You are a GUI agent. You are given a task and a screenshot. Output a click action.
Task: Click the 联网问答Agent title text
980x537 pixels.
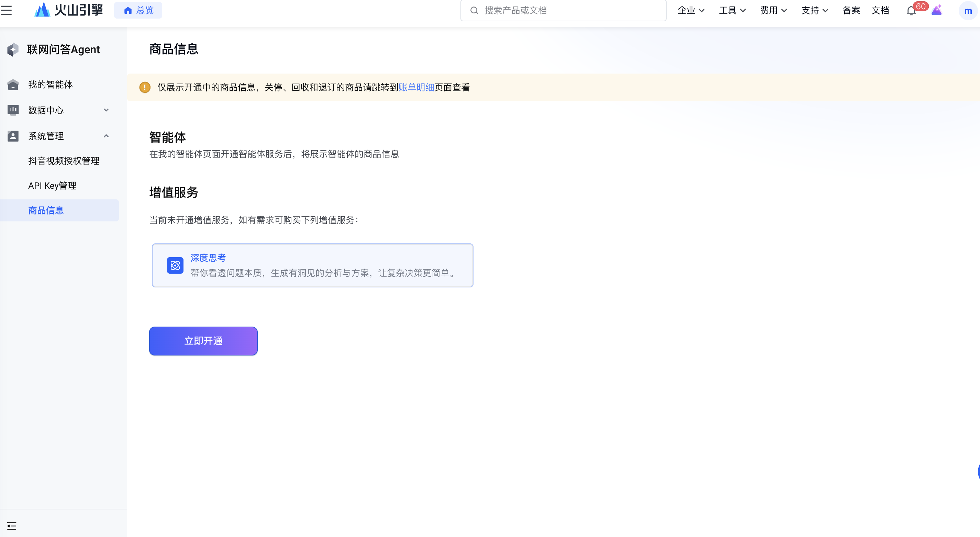click(63, 50)
